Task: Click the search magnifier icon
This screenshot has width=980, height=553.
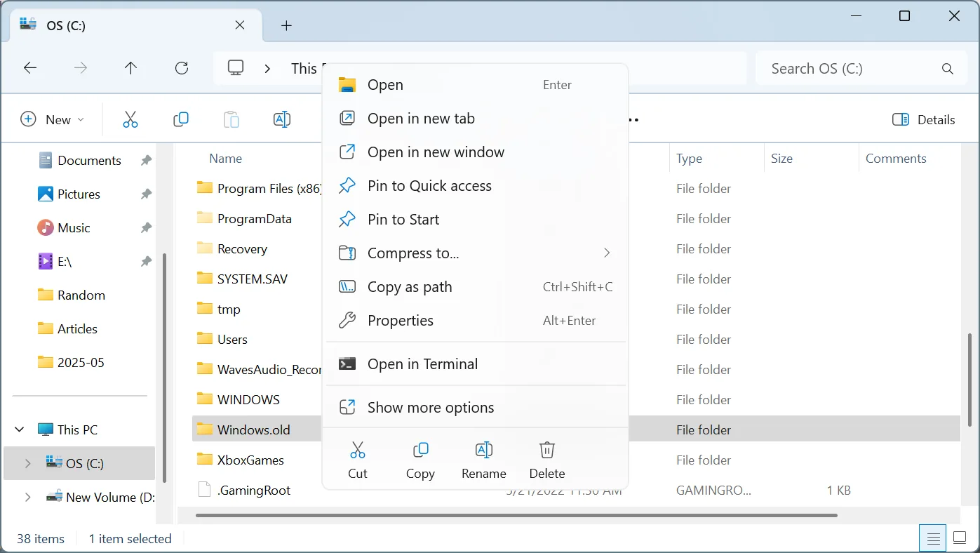Action: (948, 69)
